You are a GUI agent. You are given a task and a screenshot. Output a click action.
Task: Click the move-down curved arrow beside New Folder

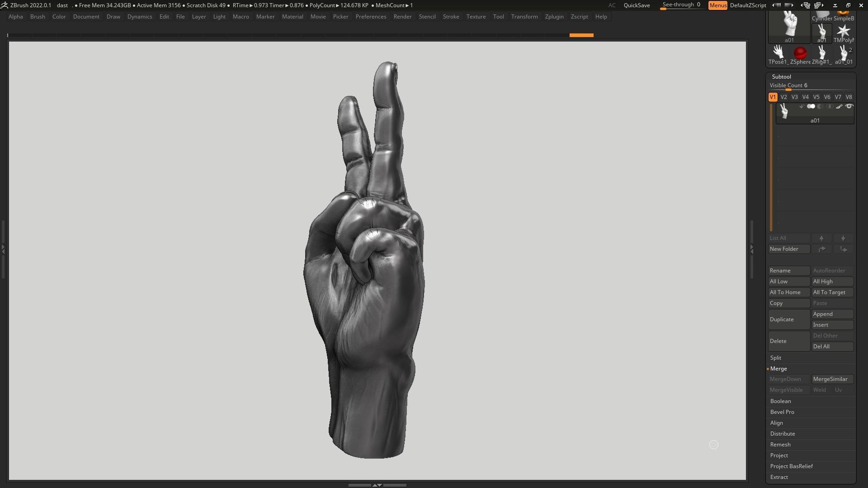pyautogui.click(x=843, y=249)
